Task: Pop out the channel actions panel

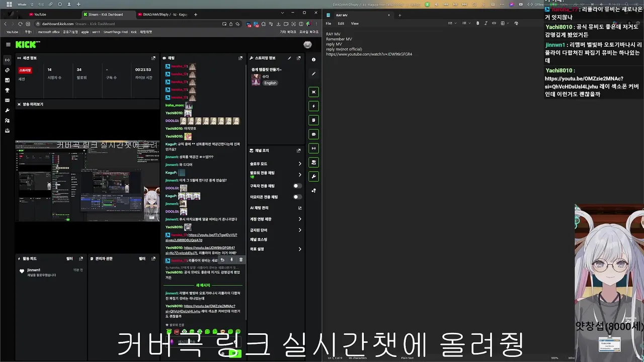Action: point(298,150)
